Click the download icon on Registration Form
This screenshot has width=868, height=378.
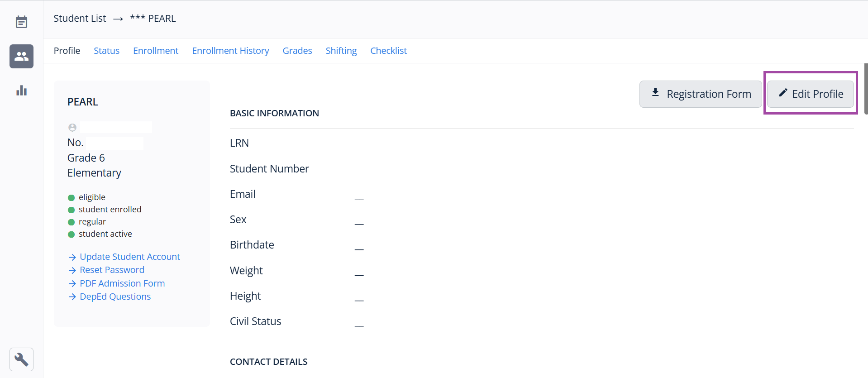655,93
